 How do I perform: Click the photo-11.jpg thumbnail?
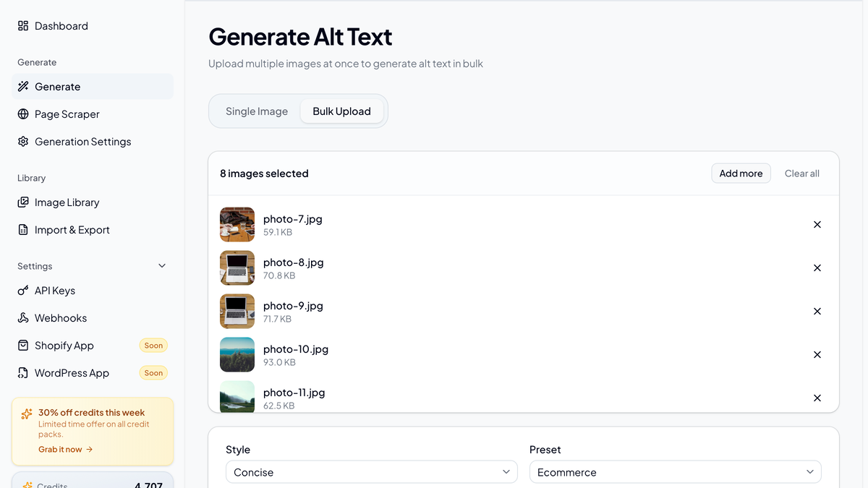pyautogui.click(x=237, y=397)
